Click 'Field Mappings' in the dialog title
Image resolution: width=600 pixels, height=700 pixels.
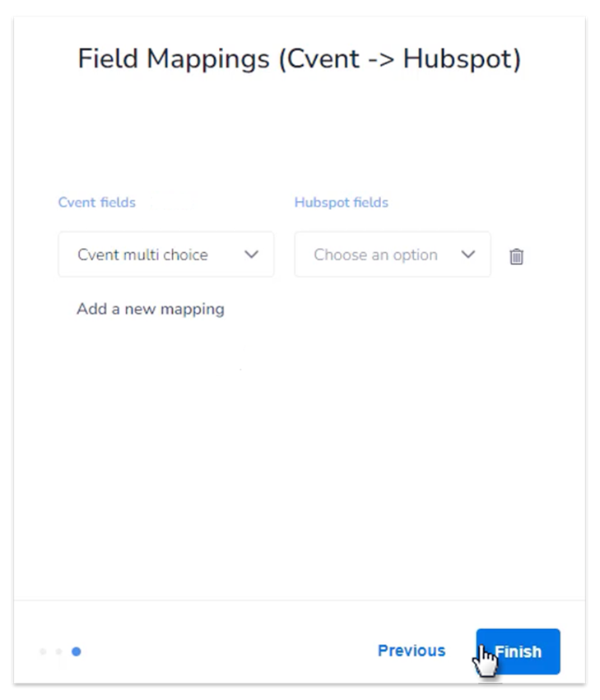[x=173, y=59]
